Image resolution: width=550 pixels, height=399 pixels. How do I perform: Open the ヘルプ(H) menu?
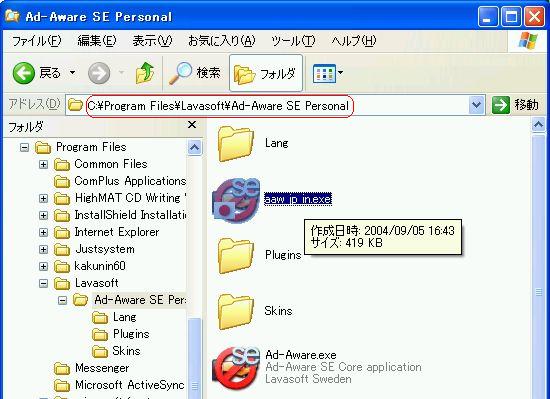(354, 41)
